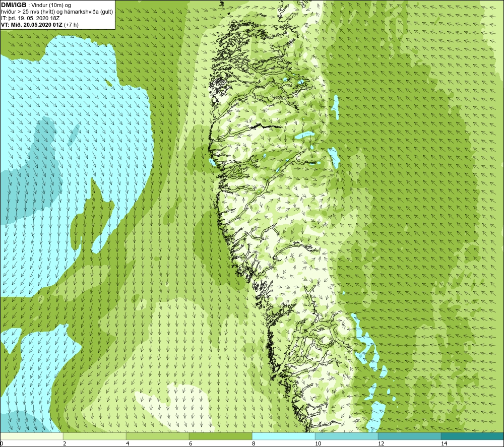The height and width of the screenshot is (447, 504).
Task: Click the 10–12 m/s cyan legend swatch
Action: click(x=347, y=436)
